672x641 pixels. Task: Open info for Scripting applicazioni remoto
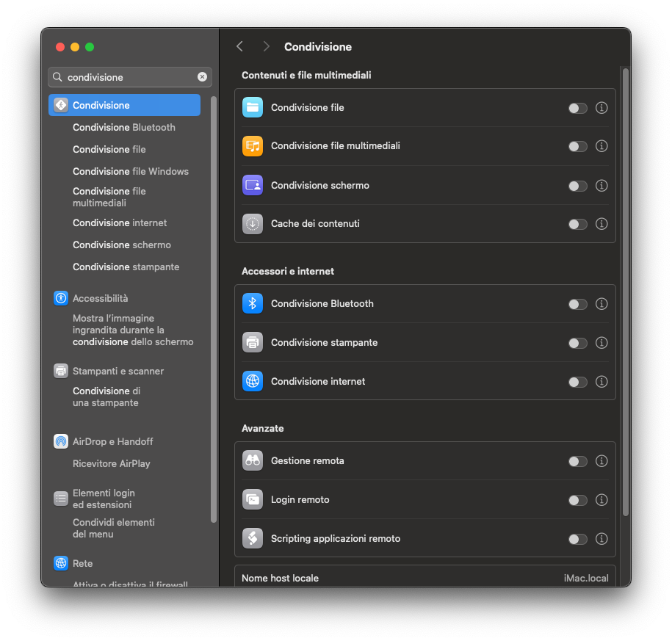601,539
